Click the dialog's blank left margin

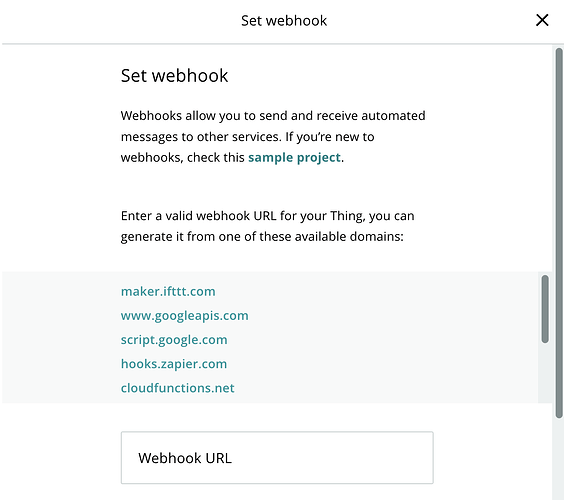coord(61,162)
